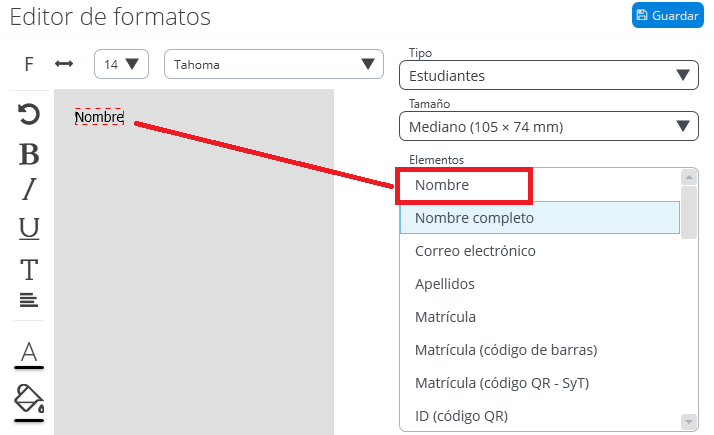Open the font color A icon
This screenshot has height=435, width=714.
[29, 355]
